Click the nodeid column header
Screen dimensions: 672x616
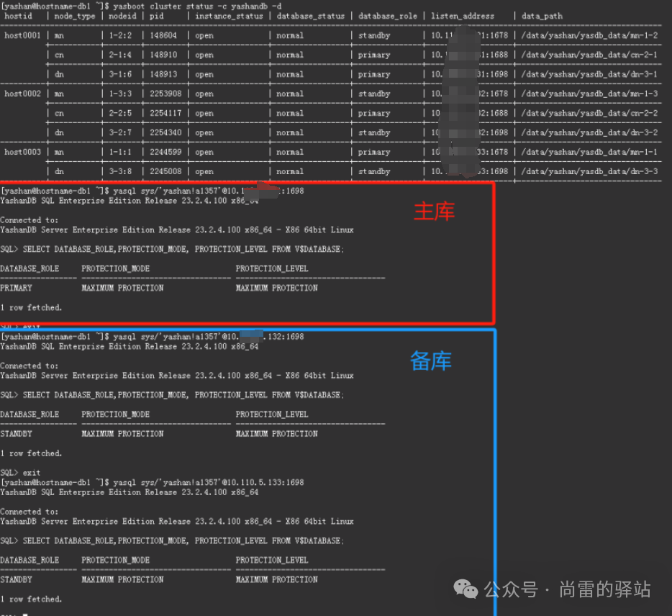coord(122,17)
